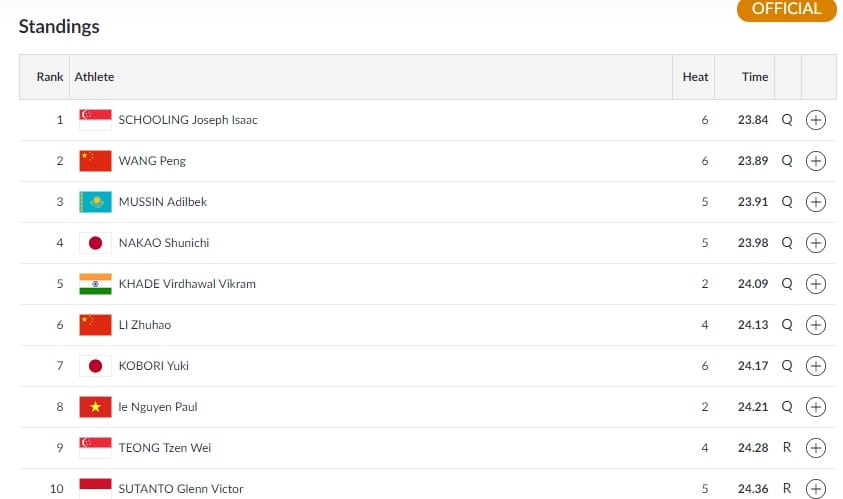Click the India flag next to KHADE

[x=95, y=284]
